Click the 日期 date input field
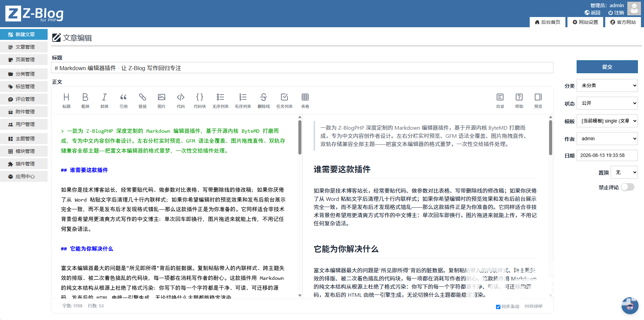 [607, 155]
